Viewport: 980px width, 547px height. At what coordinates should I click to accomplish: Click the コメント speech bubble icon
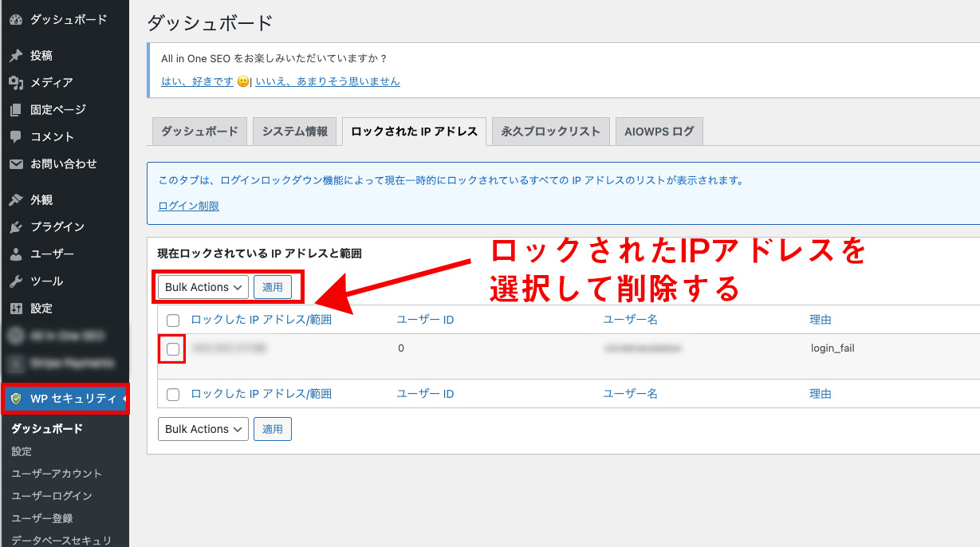(18, 136)
